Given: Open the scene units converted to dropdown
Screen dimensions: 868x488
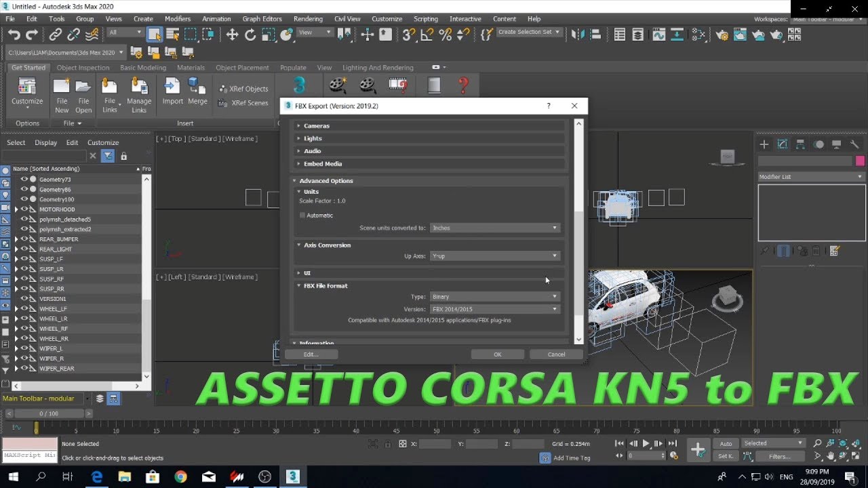Looking at the screenshot, I should (495, 228).
